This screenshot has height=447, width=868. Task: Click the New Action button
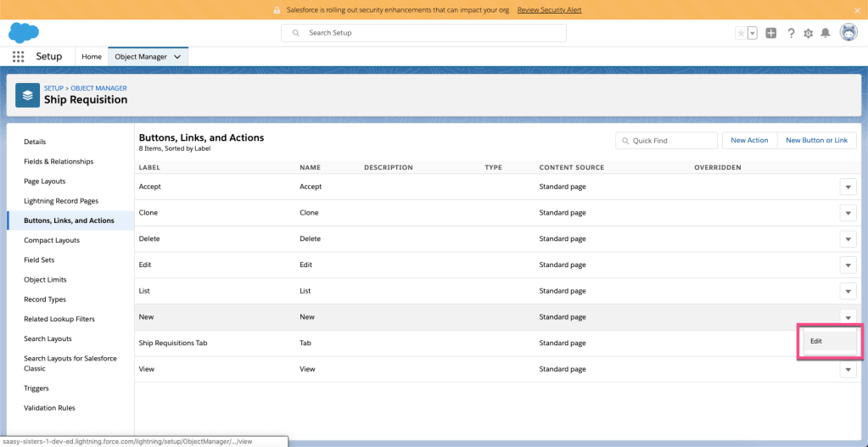(x=748, y=140)
